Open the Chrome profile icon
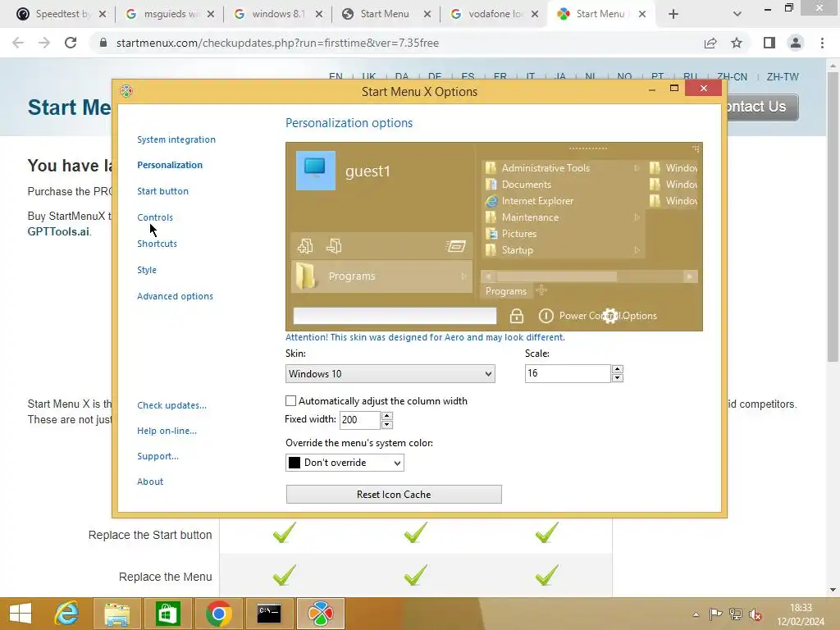This screenshot has width=840, height=630. [796, 43]
